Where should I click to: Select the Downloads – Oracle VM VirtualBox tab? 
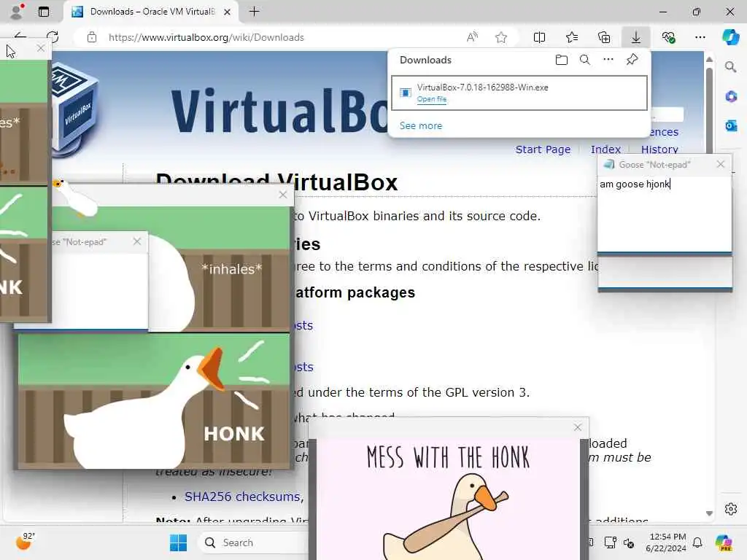(152, 12)
